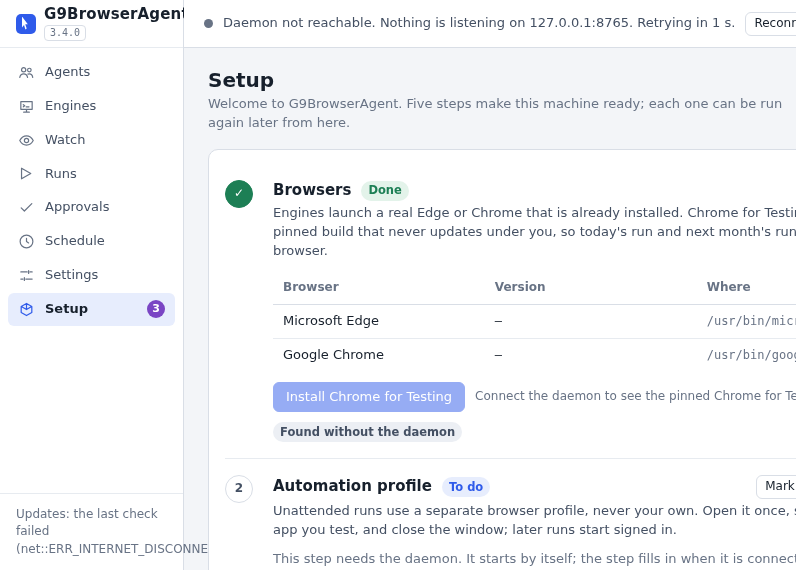Click the 3.4.0 version badge

pyautogui.click(x=65, y=32)
